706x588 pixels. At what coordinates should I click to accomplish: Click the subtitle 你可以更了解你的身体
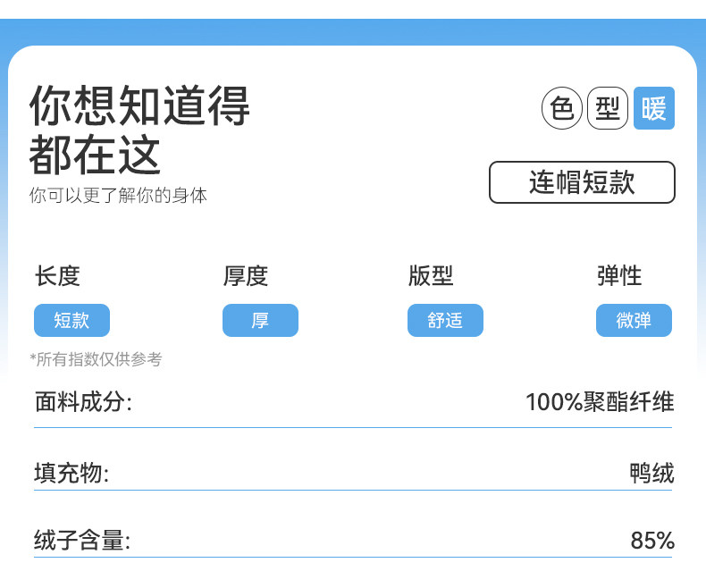click(x=118, y=196)
